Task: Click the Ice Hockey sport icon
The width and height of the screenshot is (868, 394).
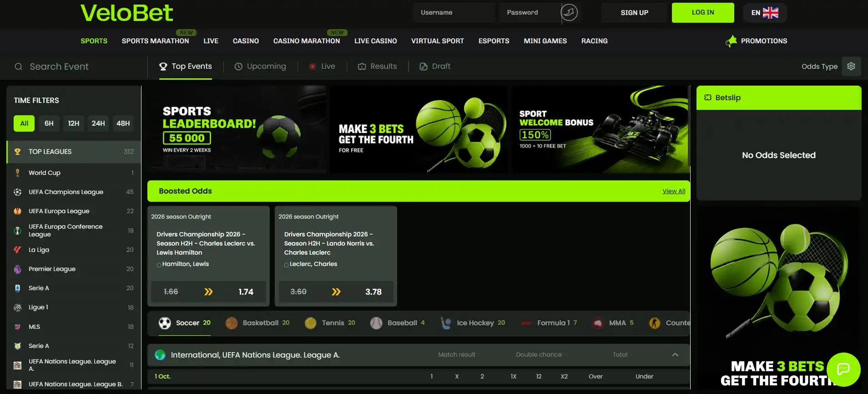Action: coord(446,323)
